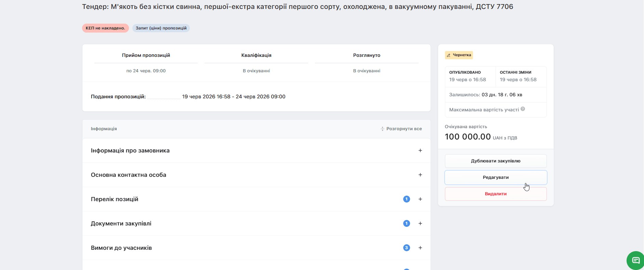Expand Інформація про замовника section
Screen dimensions: 644x270
[x=256, y=150]
